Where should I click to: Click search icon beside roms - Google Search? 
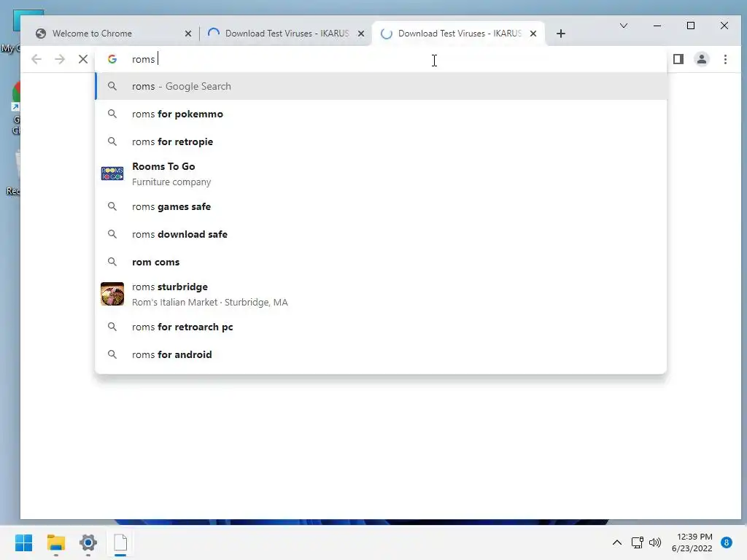[x=112, y=86]
